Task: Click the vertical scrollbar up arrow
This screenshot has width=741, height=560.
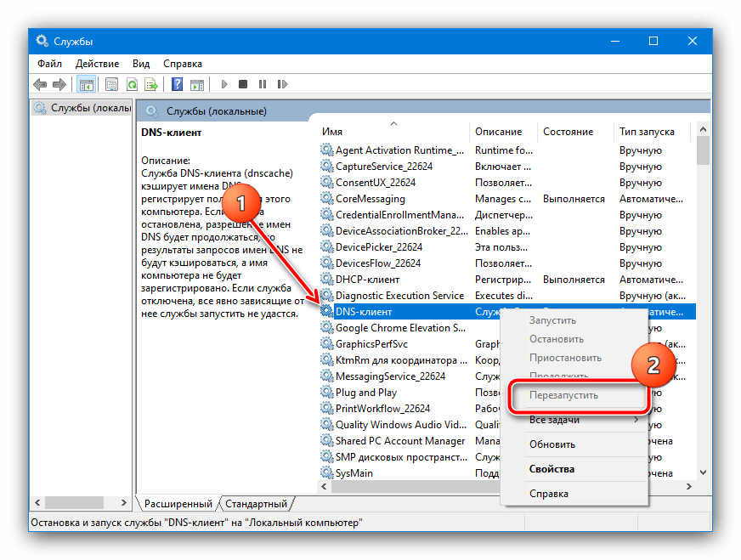Action: 704,129
